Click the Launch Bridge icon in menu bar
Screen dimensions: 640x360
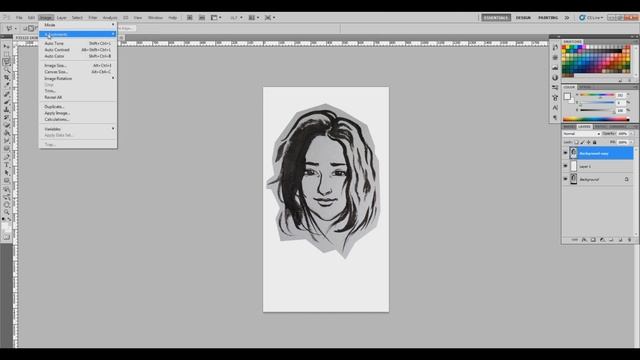[190, 18]
